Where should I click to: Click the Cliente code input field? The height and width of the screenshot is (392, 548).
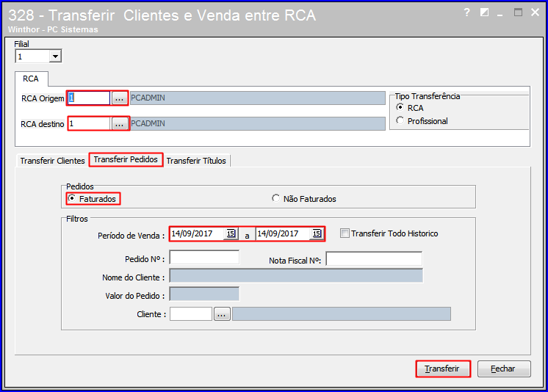coord(191,313)
